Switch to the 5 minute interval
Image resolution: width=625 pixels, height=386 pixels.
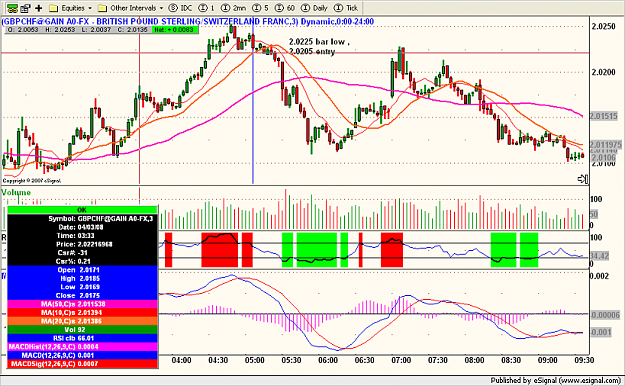261,8
